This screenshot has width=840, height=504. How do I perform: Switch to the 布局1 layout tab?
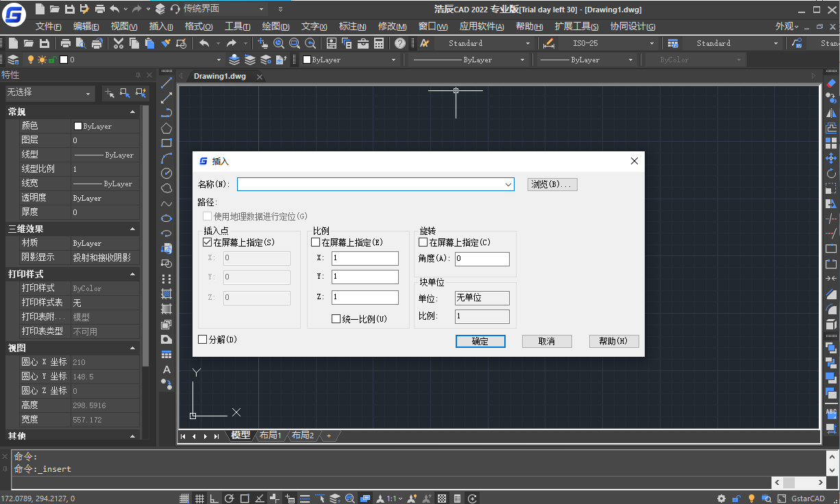(270, 436)
